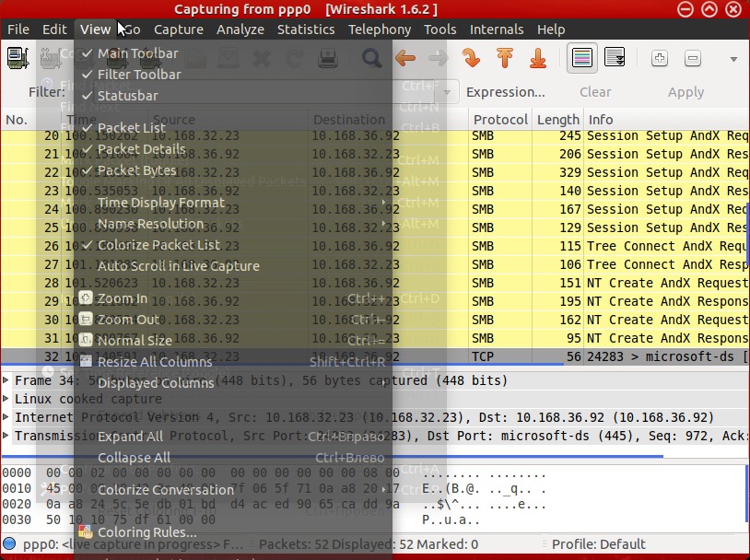Open the Help menu

pyautogui.click(x=551, y=29)
